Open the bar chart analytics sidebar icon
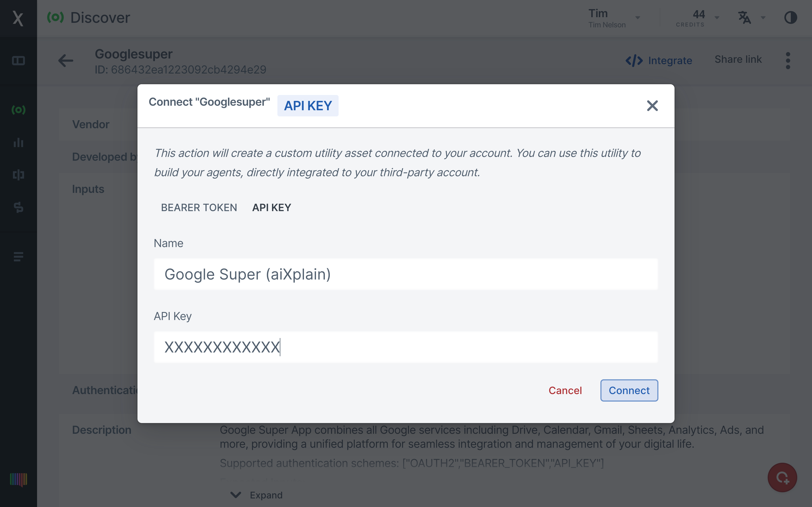 coord(18,142)
